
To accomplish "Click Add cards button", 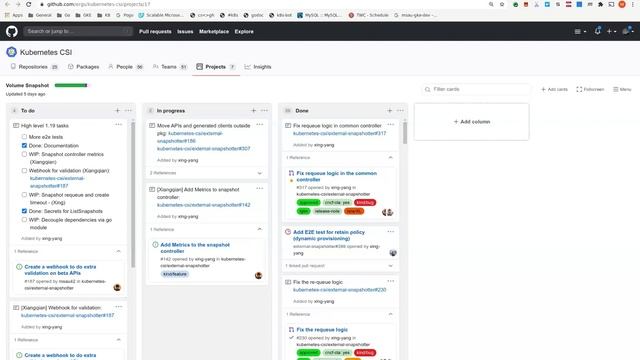I will 554,89.
